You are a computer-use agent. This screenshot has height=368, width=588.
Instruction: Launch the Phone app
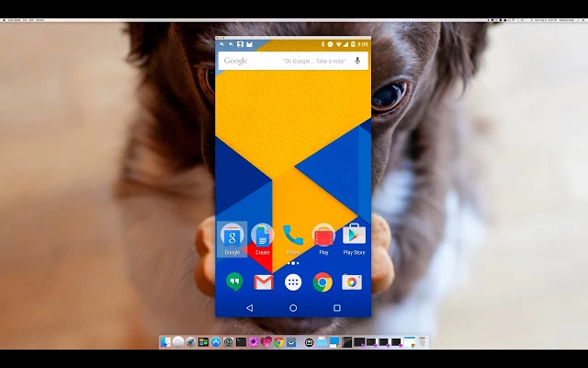tap(293, 239)
